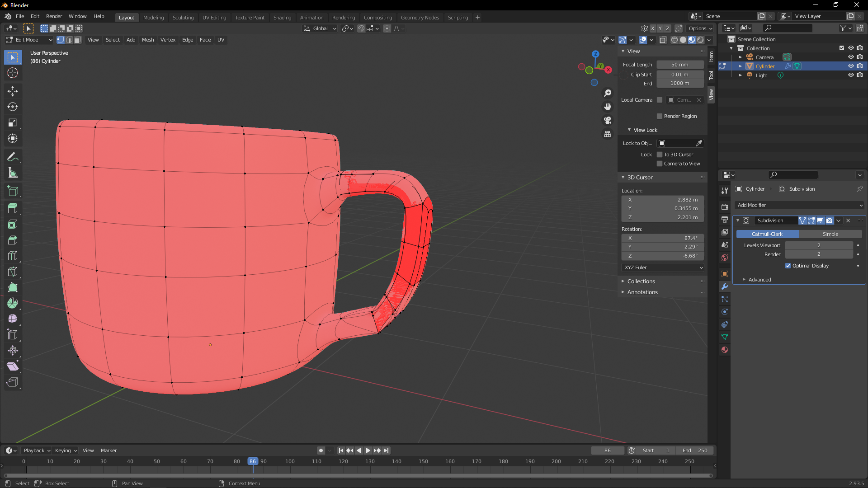Select the Simple subdivision type button

(830, 234)
